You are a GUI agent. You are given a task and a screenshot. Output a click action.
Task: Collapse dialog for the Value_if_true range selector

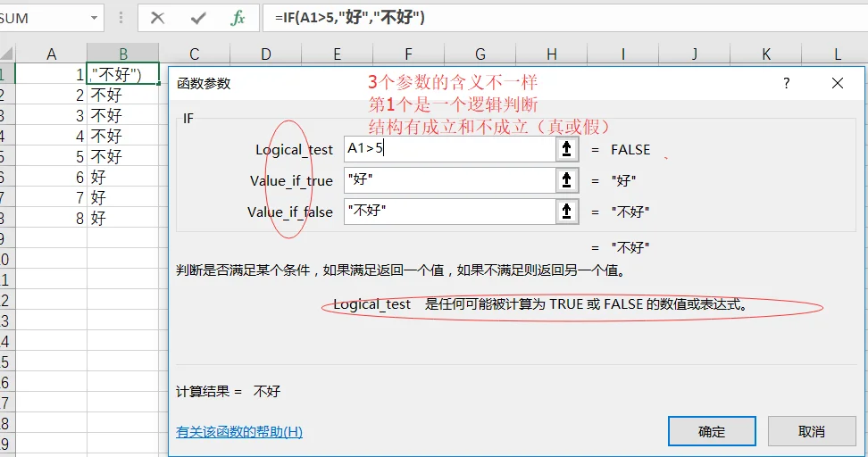[567, 180]
